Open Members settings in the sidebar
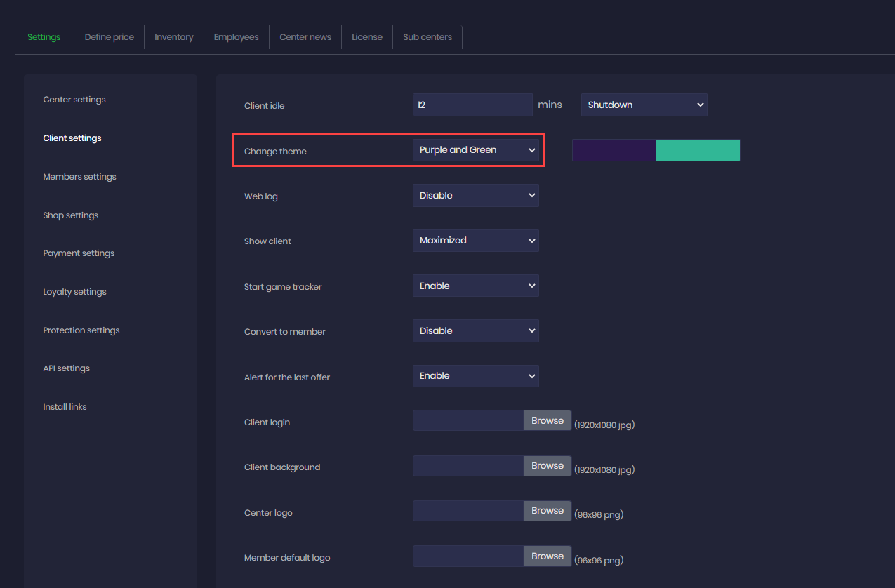 [79, 177]
